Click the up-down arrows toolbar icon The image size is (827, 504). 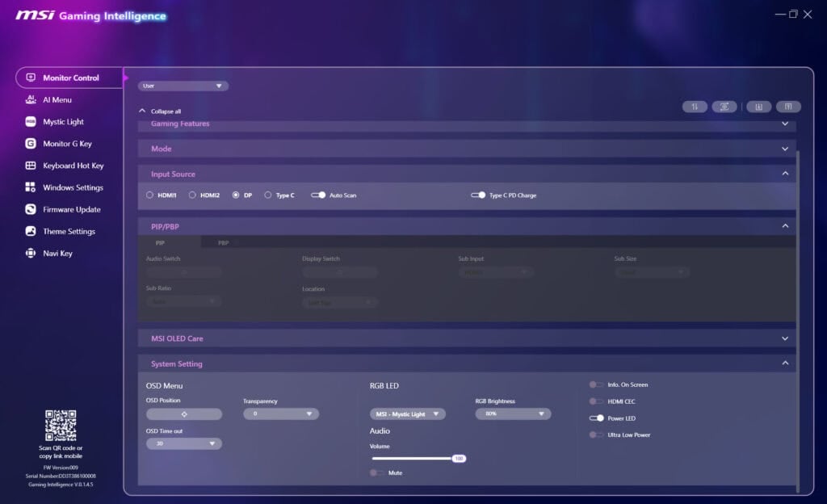click(695, 107)
